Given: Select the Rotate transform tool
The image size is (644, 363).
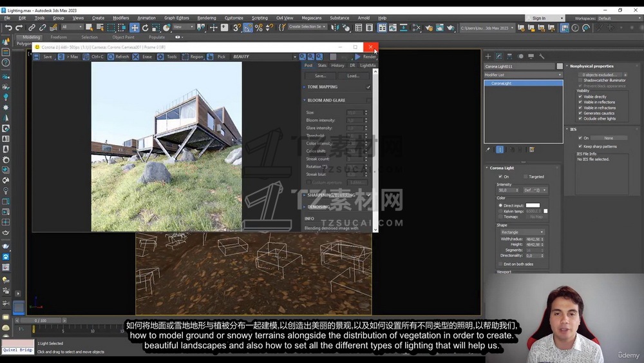Looking at the screenshot, I should point(145,28).
